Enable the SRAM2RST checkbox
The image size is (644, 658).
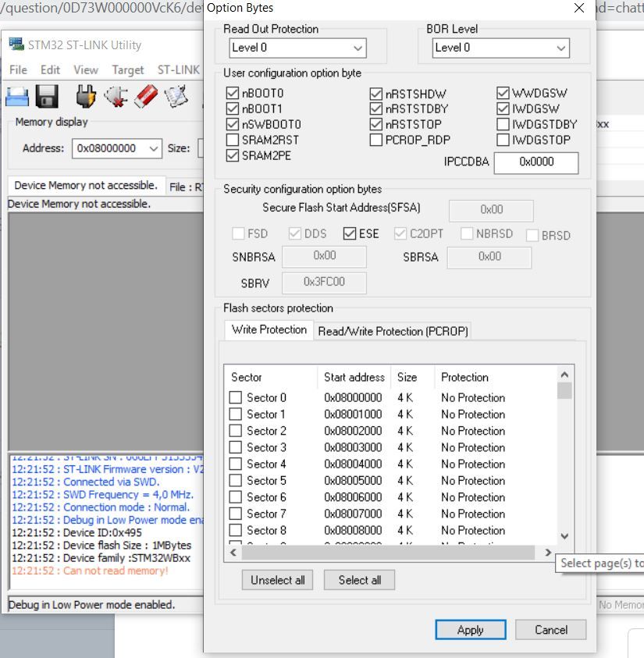(x=232, y=140)
